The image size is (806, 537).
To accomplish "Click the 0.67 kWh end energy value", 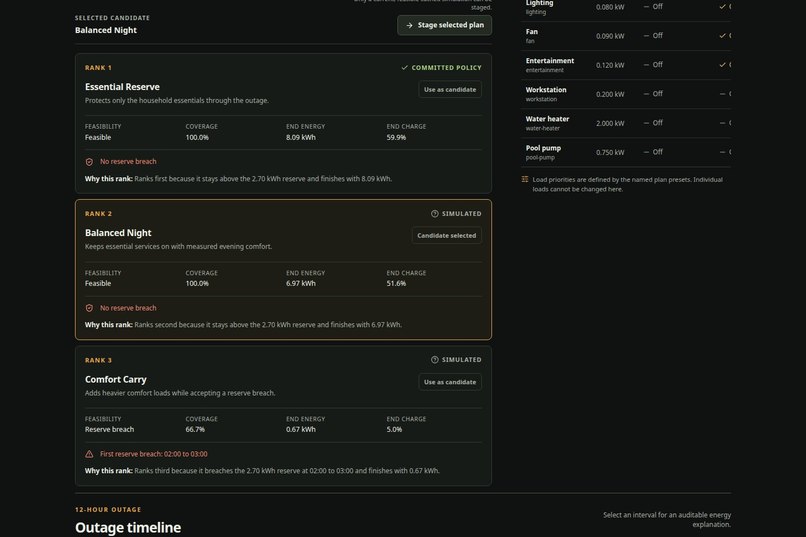I will (x=301, y=429).
